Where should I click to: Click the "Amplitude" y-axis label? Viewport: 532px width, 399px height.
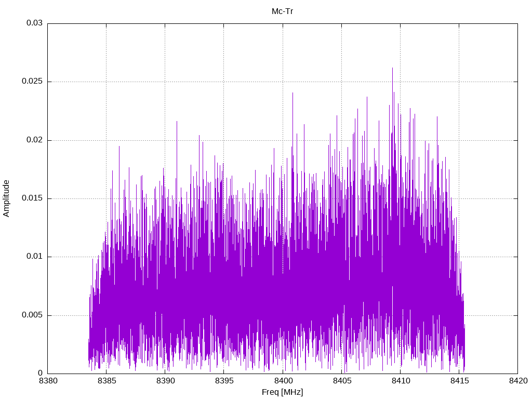click(x=6, y=198)
